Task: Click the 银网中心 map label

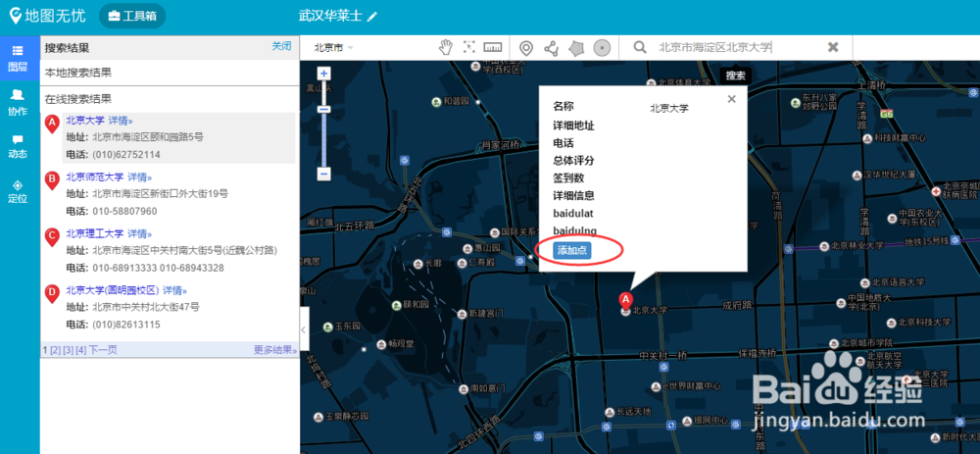Action: click(x=710, y=421)
